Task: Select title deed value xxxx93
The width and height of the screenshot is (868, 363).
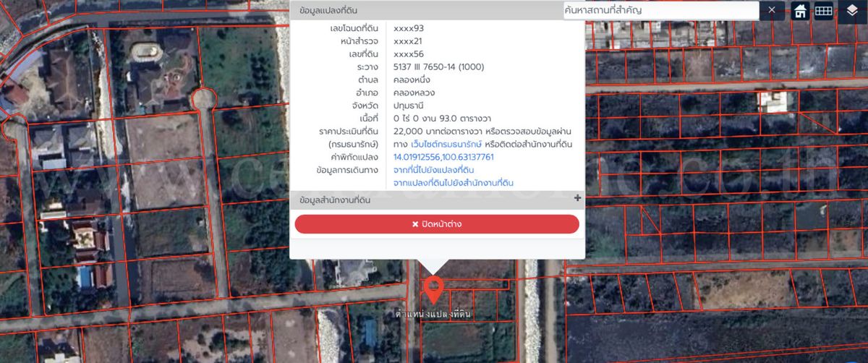Action: [409, 28]
